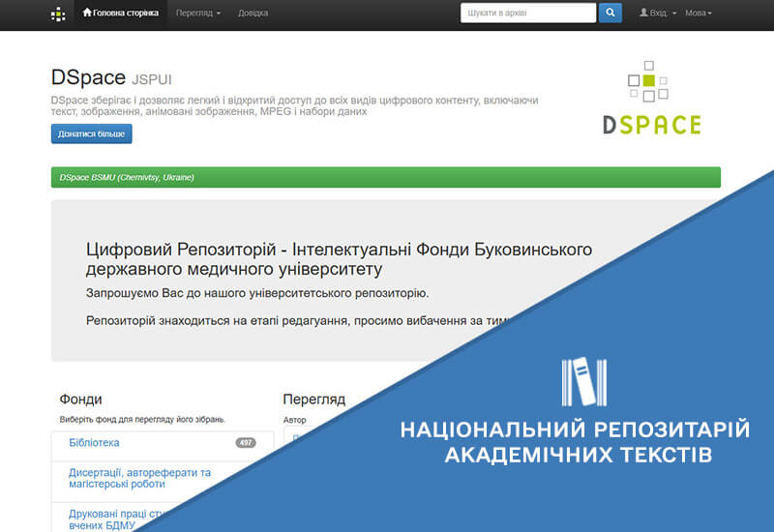The image size is (774, 532).
Task: Click the 497 item count badge
Action: pos(246,443)
